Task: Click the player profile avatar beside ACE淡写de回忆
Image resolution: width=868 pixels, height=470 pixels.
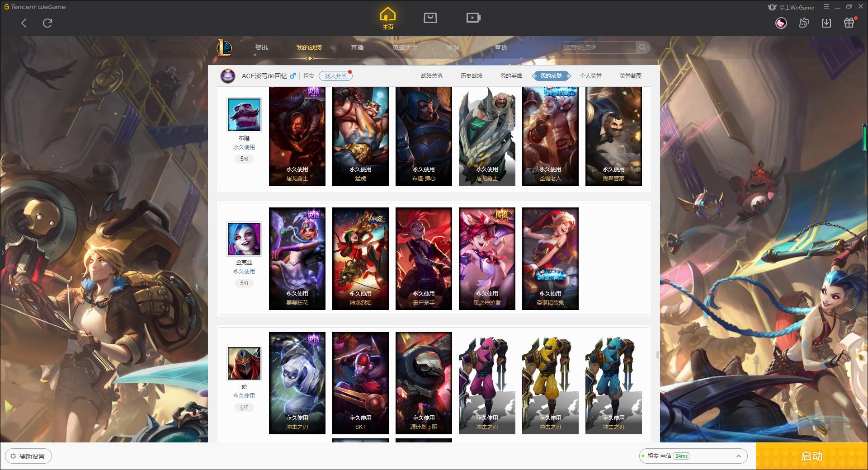Action: (x=228, y=76)
